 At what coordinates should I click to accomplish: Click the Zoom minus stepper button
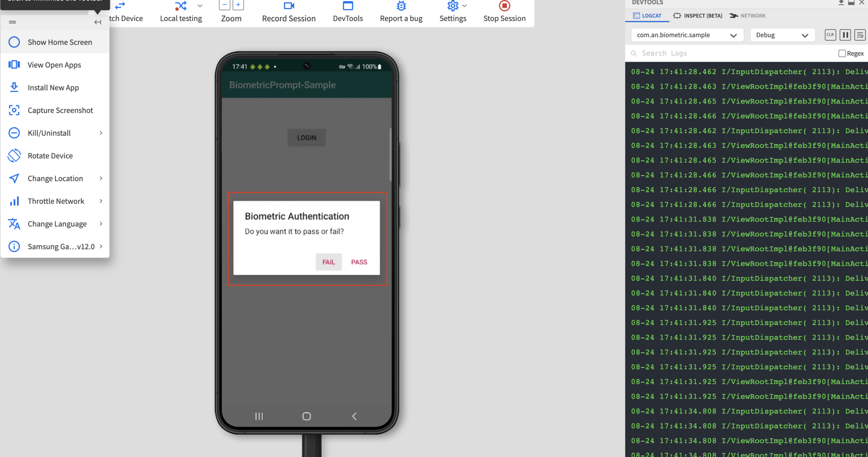pyautogui.click(x=224, y=5)
